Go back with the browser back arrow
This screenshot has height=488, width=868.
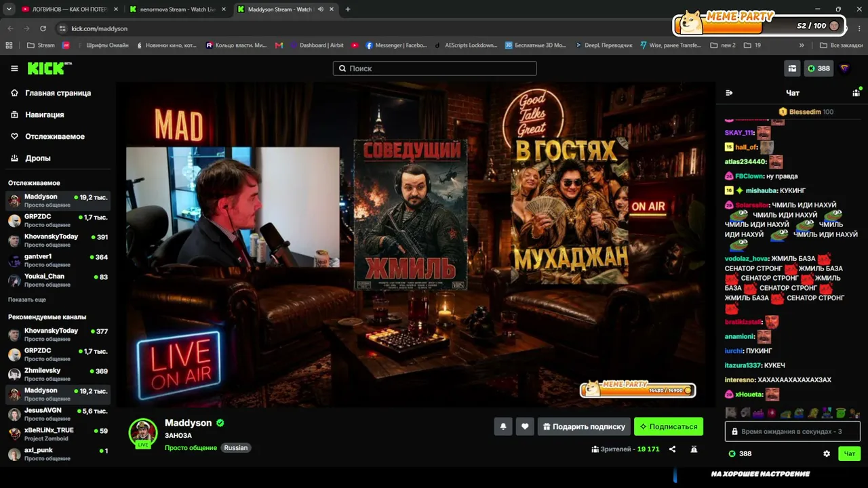(10, 28)
